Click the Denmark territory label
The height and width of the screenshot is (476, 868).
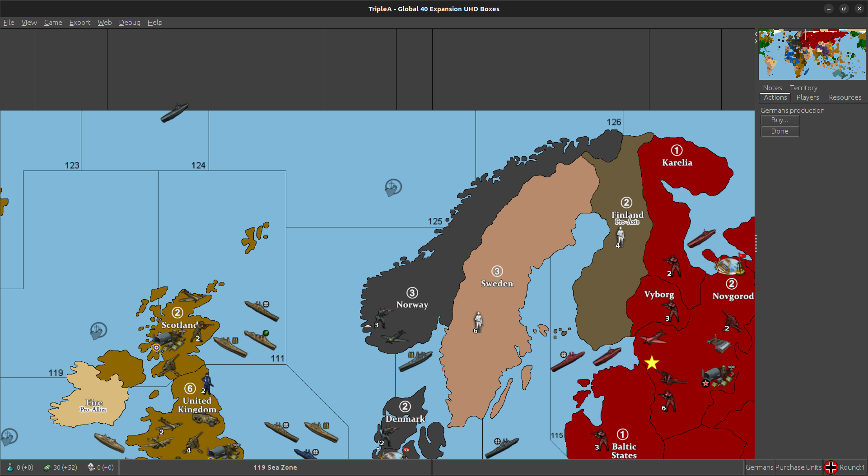click(x=405, y=419)
